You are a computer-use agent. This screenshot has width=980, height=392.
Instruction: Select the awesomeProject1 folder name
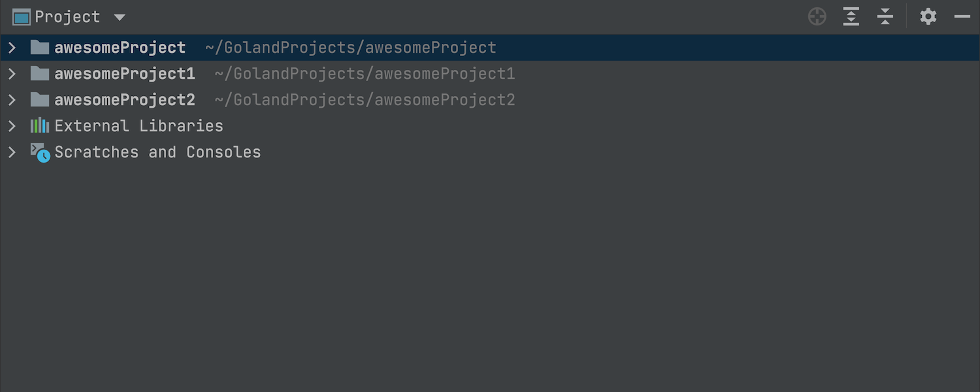[x=125, y=74]
